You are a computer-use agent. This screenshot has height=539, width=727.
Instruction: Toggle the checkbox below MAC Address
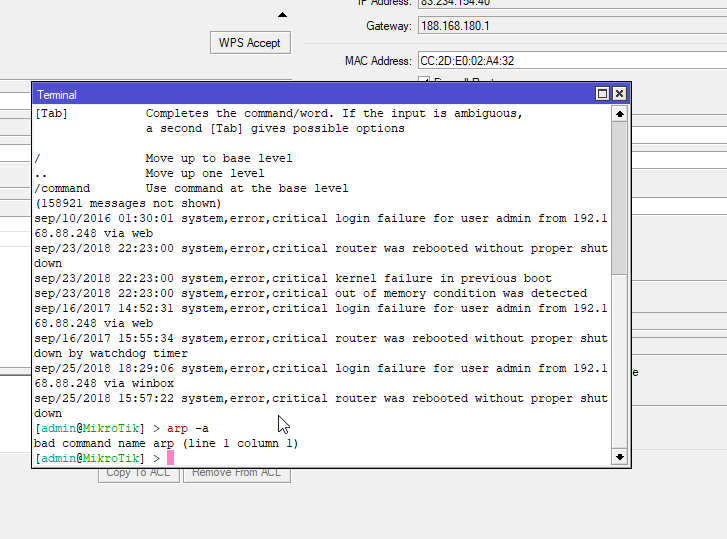pos(424,81)
